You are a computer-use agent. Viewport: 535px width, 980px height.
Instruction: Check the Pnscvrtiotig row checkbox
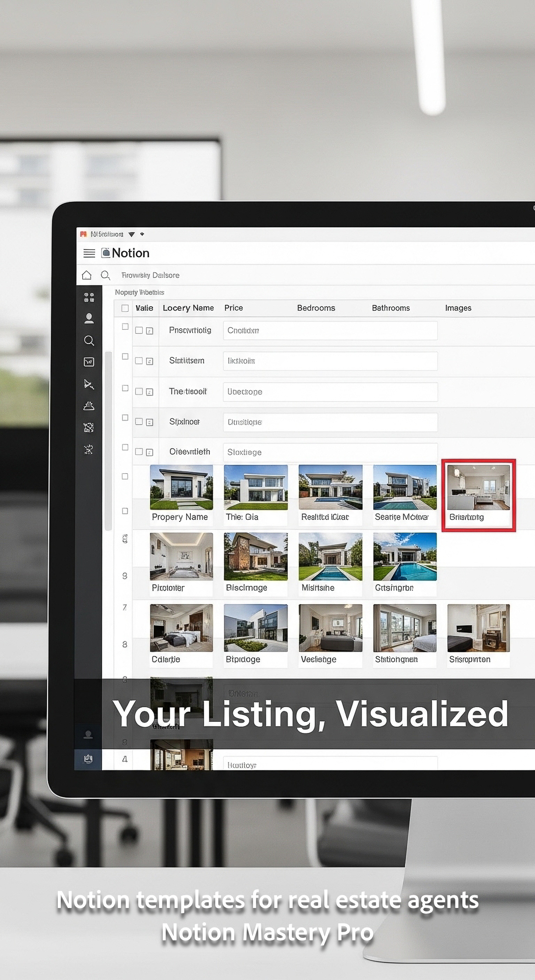pos(139,330)
